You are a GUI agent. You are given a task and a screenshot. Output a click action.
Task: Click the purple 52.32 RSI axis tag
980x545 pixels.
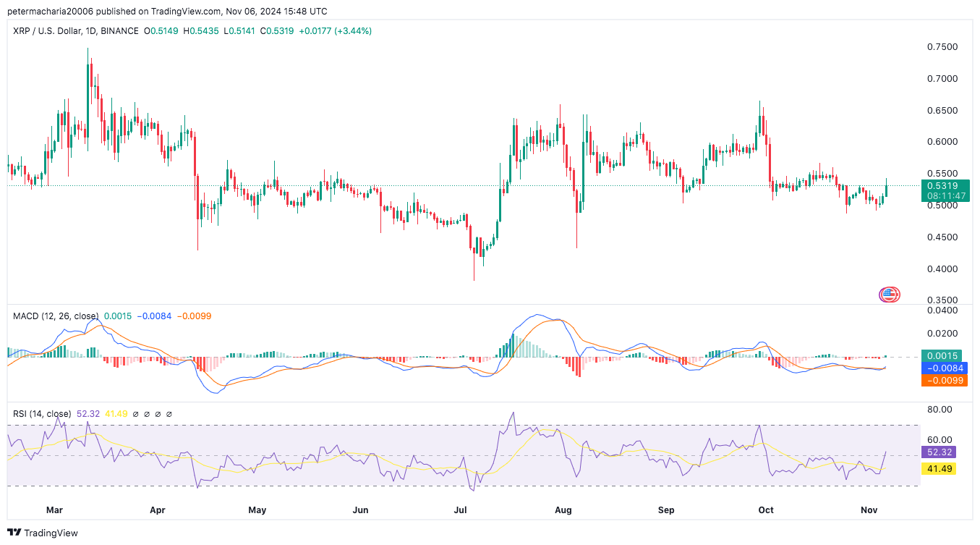click(x=940, y=452)
